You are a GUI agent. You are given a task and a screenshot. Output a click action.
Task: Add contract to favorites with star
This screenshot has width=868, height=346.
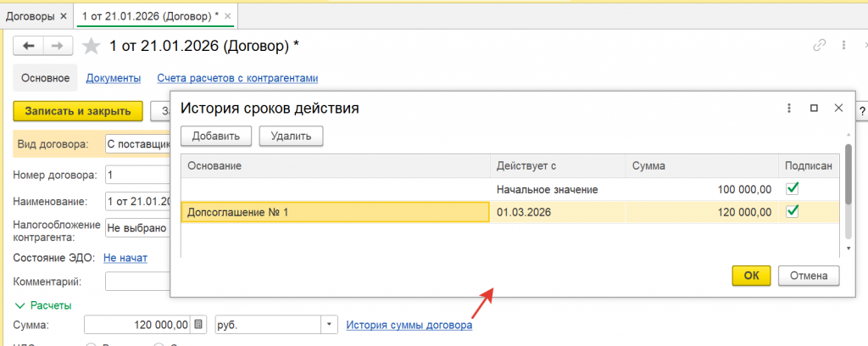pos(89,46)
